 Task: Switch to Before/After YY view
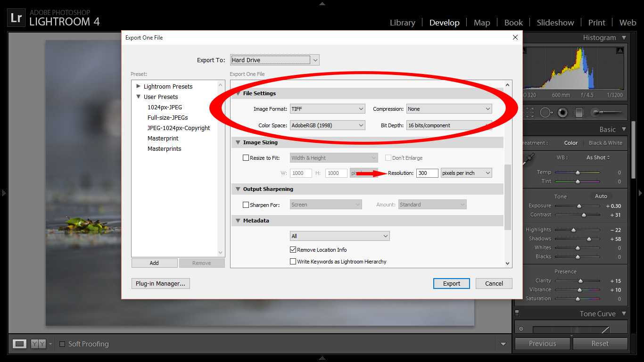tap(38, 344)
